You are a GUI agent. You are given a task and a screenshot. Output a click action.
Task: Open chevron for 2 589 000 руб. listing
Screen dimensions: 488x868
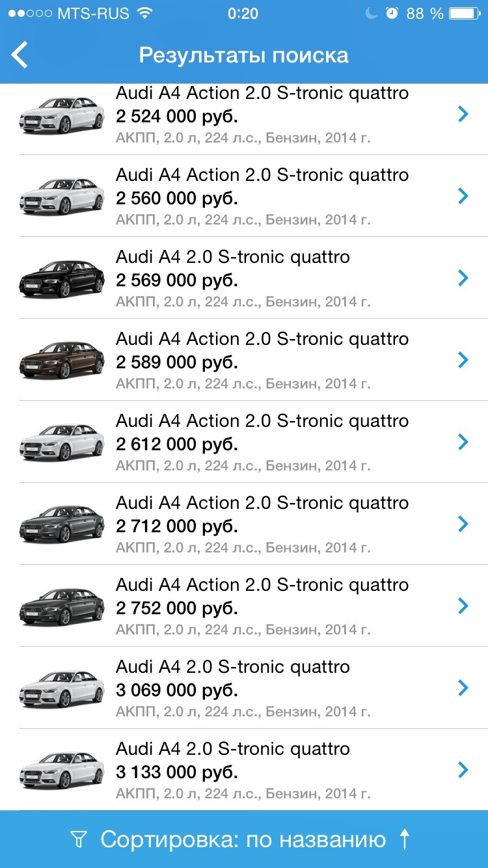pyautogui.click(x=463, y=360)
